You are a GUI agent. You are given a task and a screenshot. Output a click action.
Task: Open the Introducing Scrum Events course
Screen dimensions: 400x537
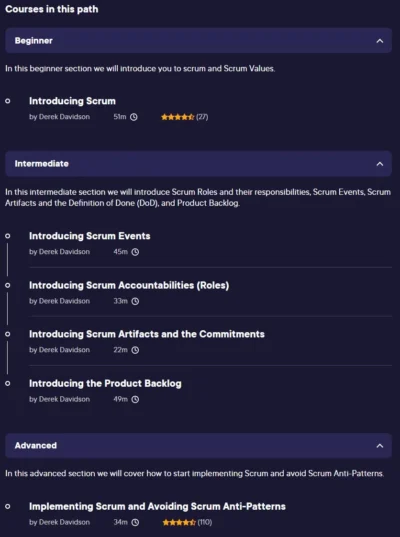click(x=90, y=236)
